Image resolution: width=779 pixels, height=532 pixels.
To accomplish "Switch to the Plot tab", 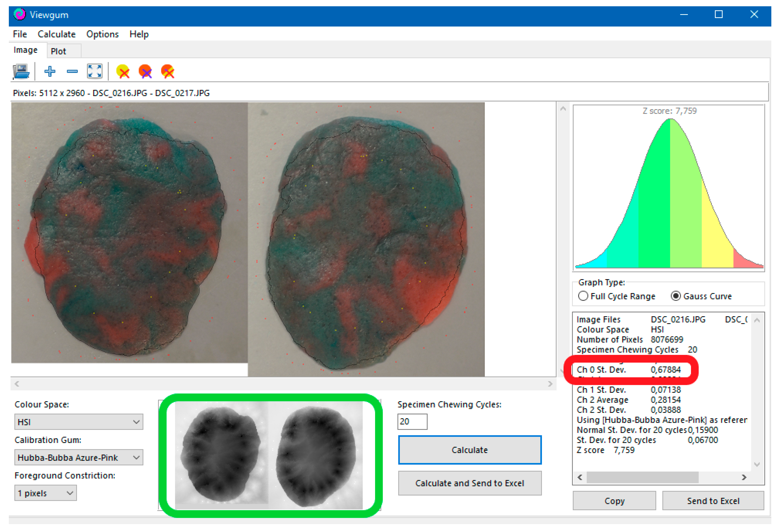I will [58, 51].
